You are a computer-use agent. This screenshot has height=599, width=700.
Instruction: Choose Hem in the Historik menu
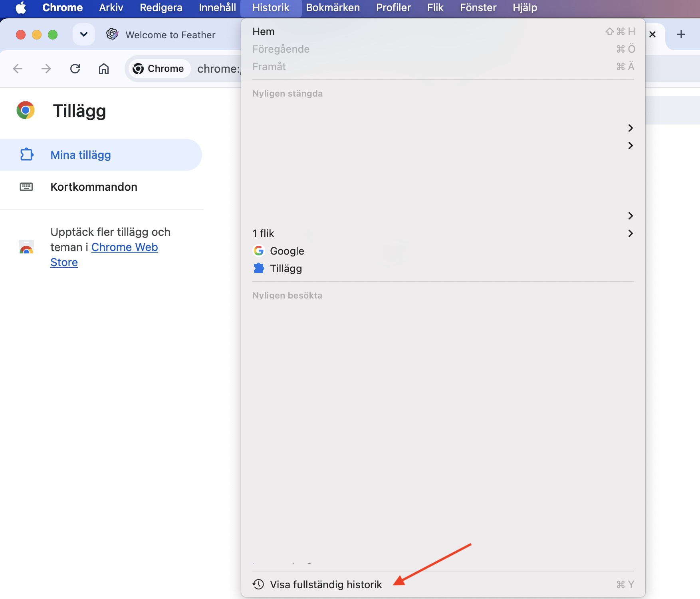point(443,32)
